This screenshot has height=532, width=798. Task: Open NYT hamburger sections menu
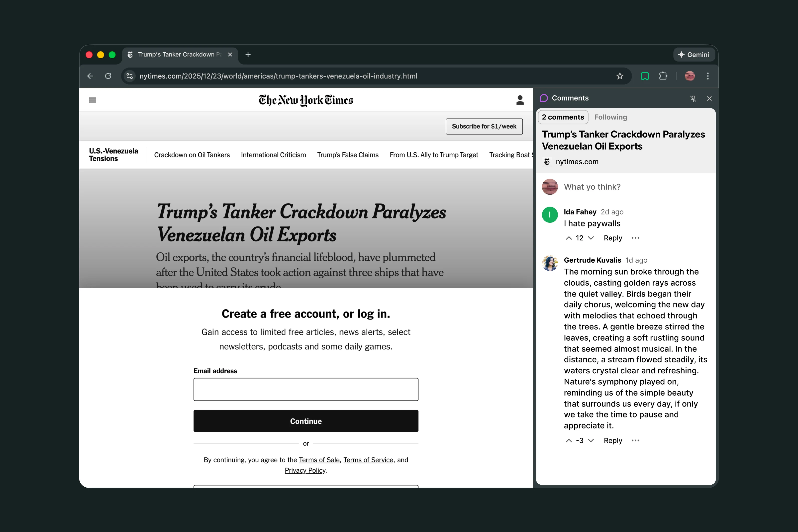point(93,100)
